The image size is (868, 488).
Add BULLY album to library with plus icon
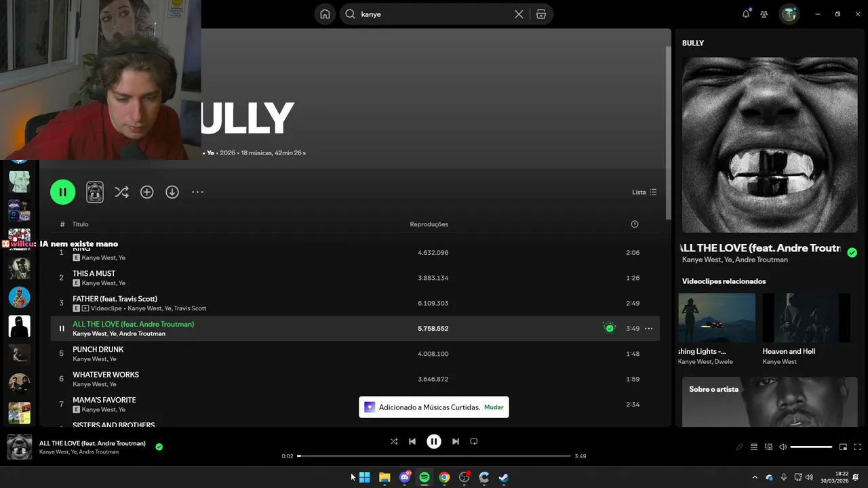(146, 192)
